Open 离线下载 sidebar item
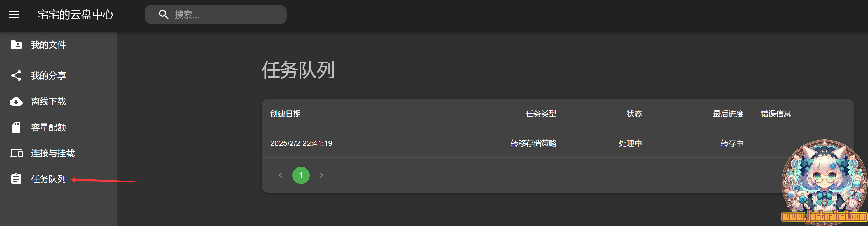This screenshot has height=226, width=868. 59,101
